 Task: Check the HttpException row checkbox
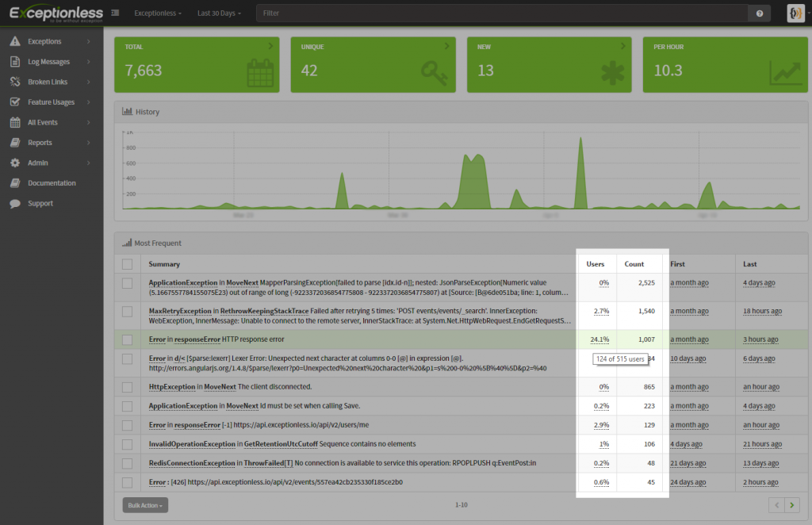click(128, 387)
